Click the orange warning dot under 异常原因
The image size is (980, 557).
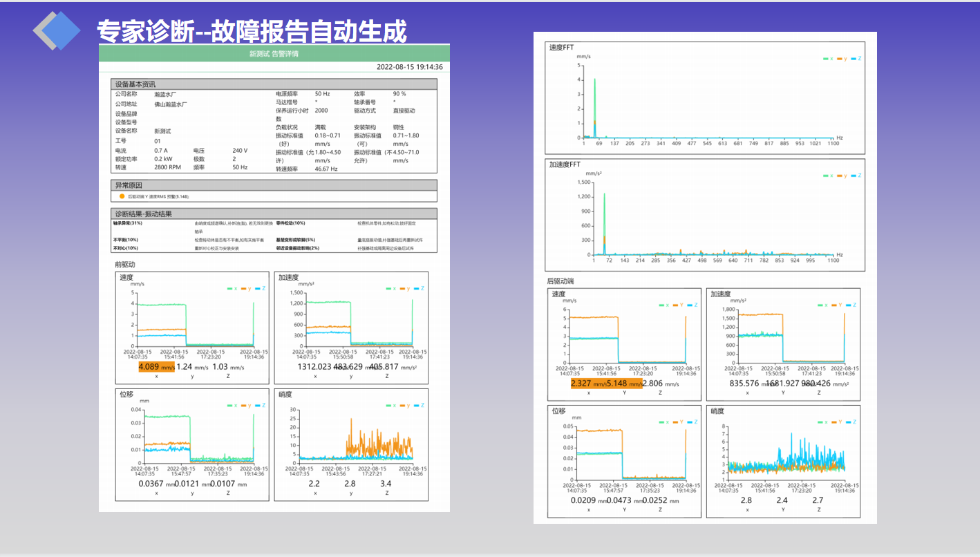[122, 197]
